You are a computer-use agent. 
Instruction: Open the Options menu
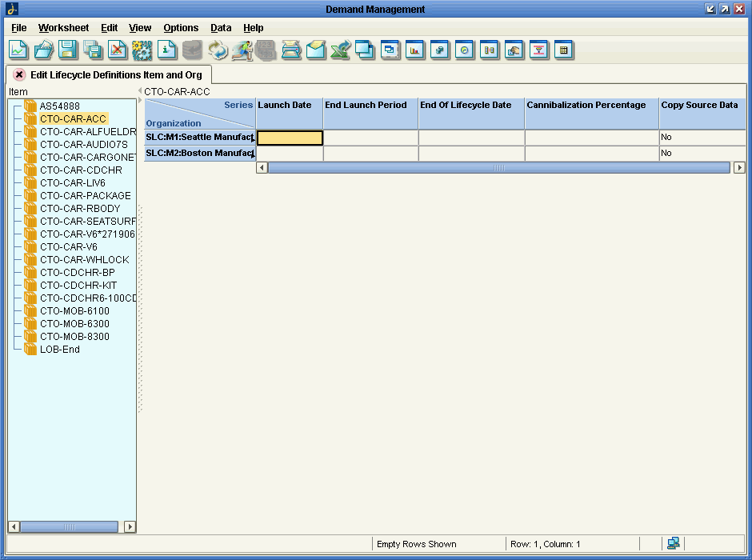pos(181,28)
